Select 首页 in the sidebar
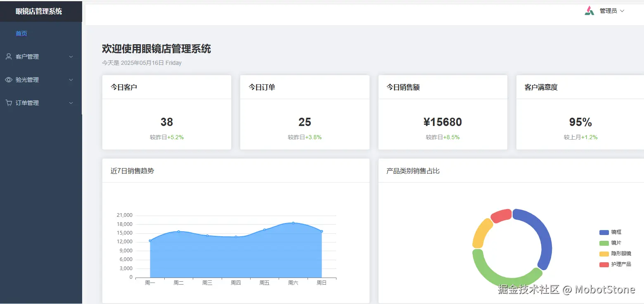 [21, 33]
